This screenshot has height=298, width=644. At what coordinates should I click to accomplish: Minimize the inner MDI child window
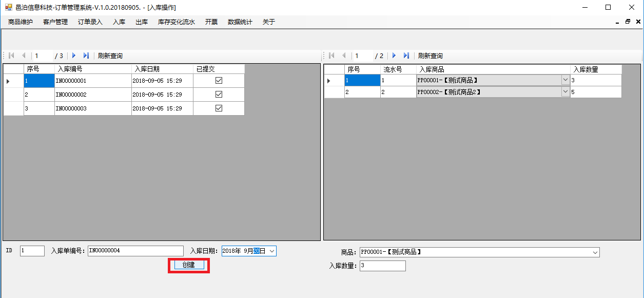click(617, 22)
